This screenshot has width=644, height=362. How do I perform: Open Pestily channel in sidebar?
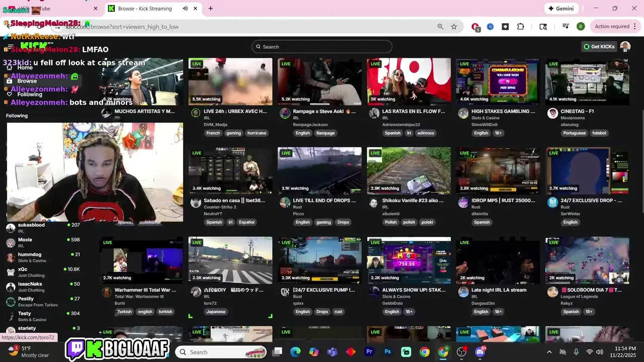point(43,301)
